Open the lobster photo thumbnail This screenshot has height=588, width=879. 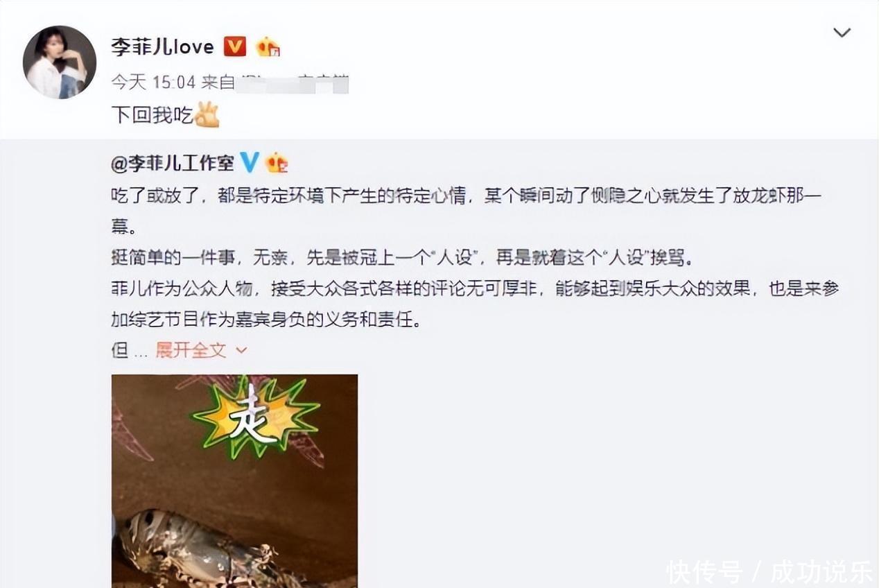coord(234,481)
